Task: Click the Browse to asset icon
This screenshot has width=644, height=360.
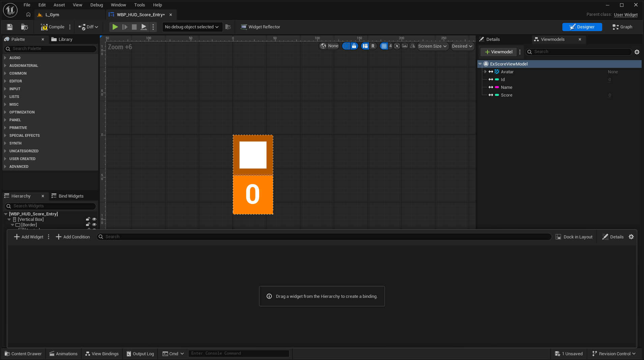Action: (x=24, y=27)
